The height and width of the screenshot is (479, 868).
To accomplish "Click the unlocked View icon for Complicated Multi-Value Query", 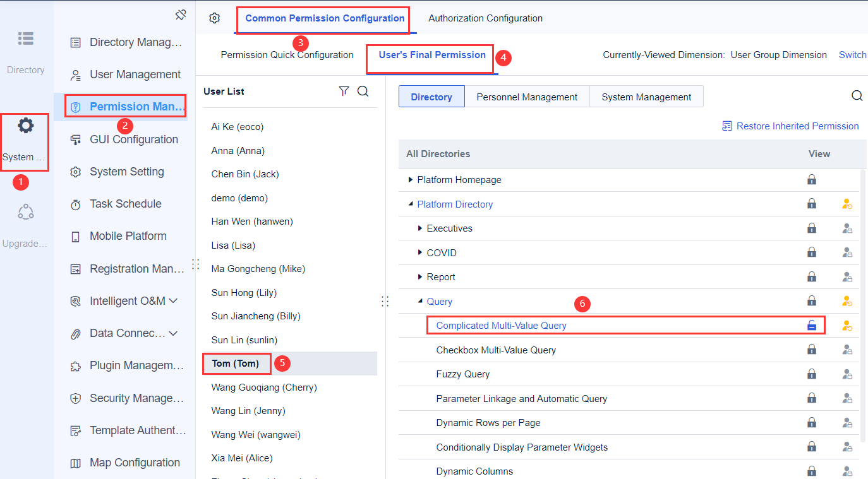I will [812, 325].
